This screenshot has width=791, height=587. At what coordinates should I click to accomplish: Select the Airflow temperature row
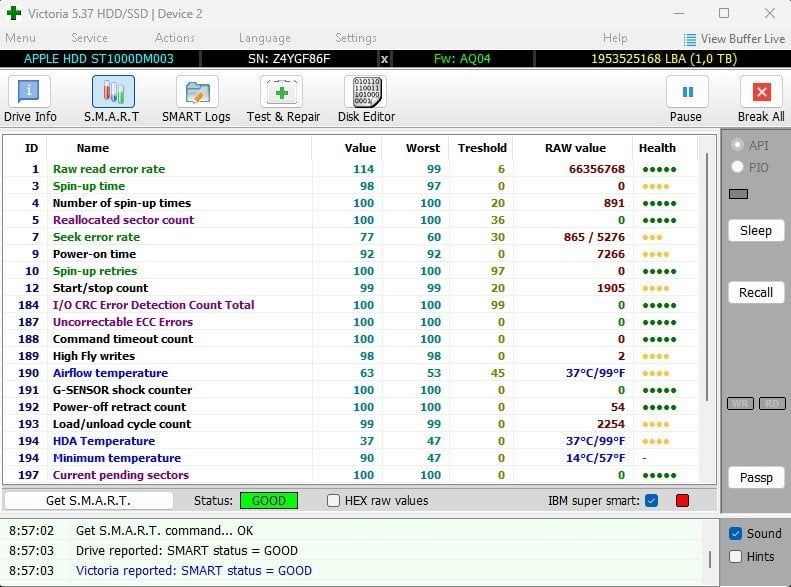point(351,373)
